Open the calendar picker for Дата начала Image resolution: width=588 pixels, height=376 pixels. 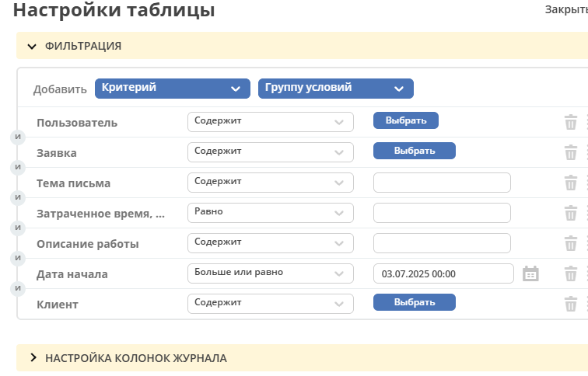[530, 273]
